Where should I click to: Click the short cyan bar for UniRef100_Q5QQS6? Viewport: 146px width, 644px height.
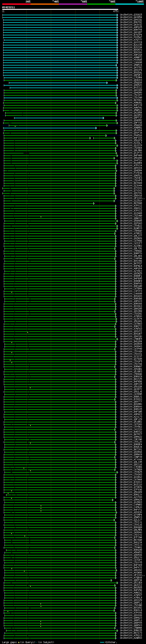58,83
